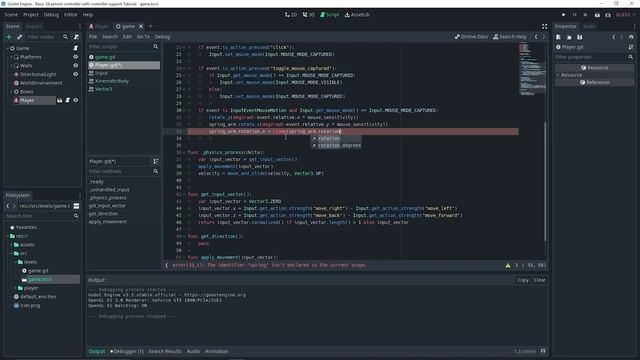Viewport: 640px width, 360px height.
Task: Add a new node with plus icon
Action: pos(9,37)
